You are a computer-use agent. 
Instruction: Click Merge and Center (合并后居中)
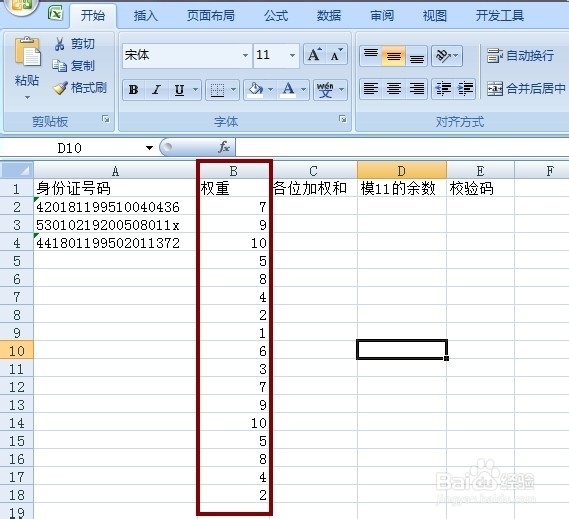click(x=526, y=89)
